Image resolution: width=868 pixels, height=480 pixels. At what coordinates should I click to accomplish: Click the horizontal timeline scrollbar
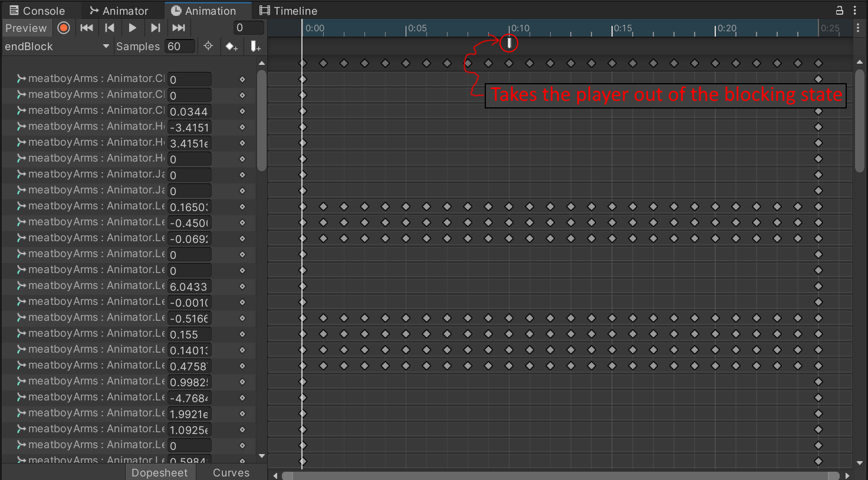pos(560,475)
